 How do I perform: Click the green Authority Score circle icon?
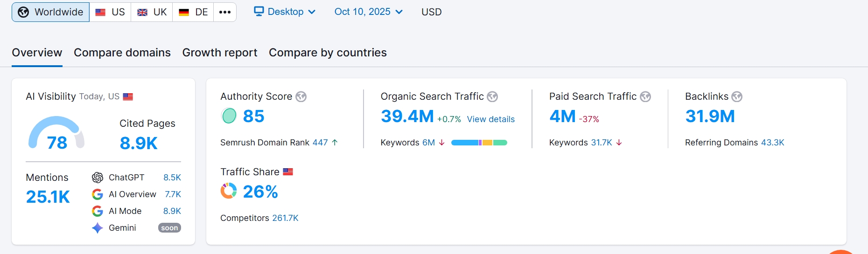pos(229,116)
